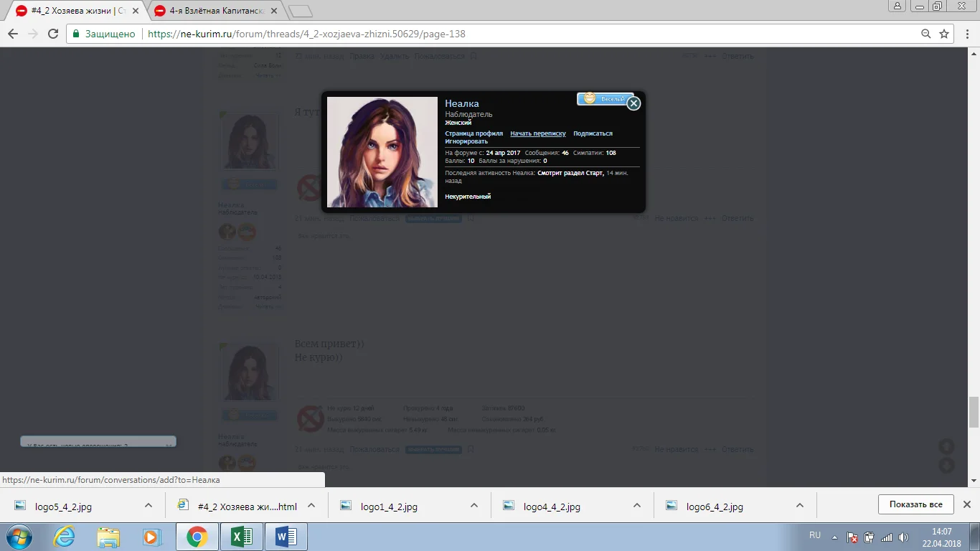Screen dimensions: 980x551
Task: Click the magnifier icon in the address bar
Action: pyautogui.click(x=926, y=34)
